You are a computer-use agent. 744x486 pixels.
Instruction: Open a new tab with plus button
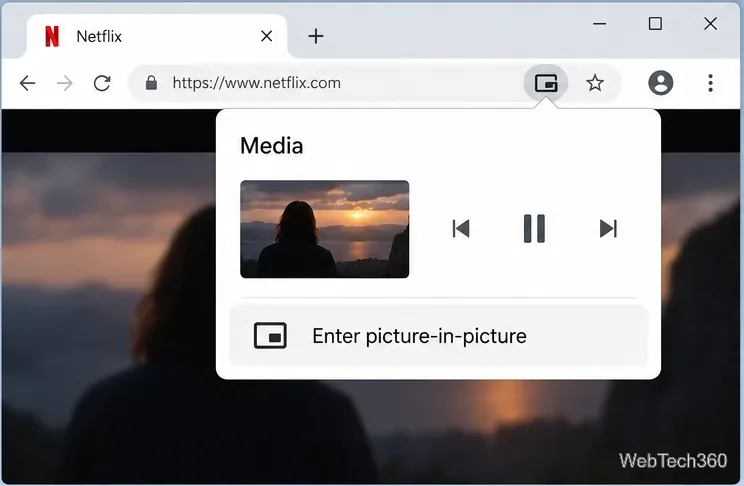(x=316, y=36)
